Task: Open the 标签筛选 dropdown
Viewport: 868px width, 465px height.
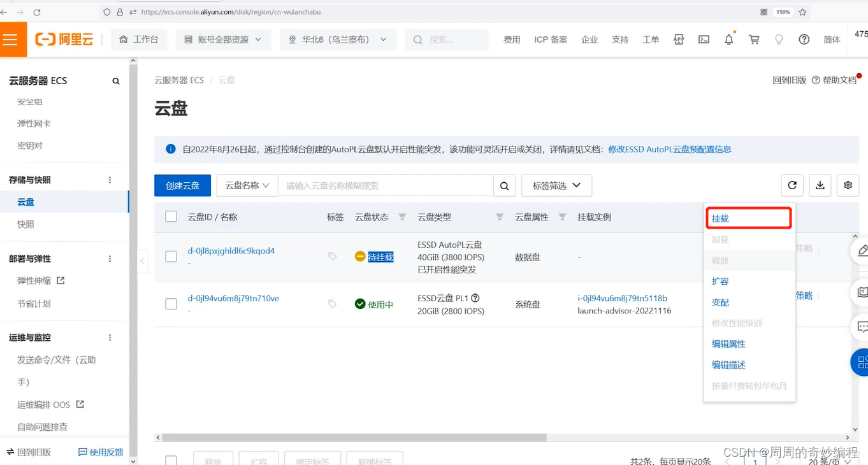Action: pos(556,185)
